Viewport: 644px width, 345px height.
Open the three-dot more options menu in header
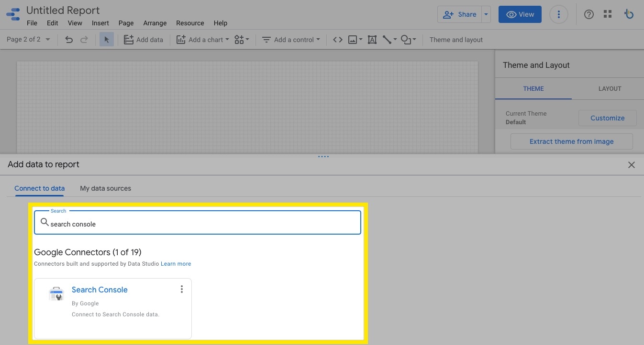pos(558,14)
